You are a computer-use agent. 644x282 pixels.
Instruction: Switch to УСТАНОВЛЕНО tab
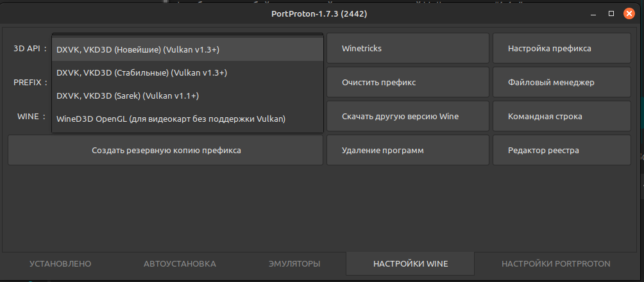(x=60, y=263)
